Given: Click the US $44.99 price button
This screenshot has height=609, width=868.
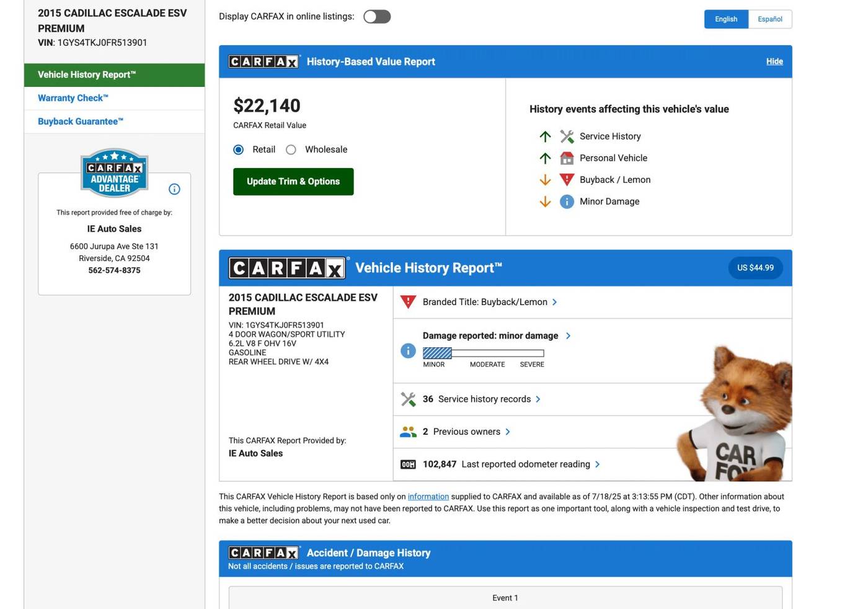Looking at the screenshot, I should (755, 268).
